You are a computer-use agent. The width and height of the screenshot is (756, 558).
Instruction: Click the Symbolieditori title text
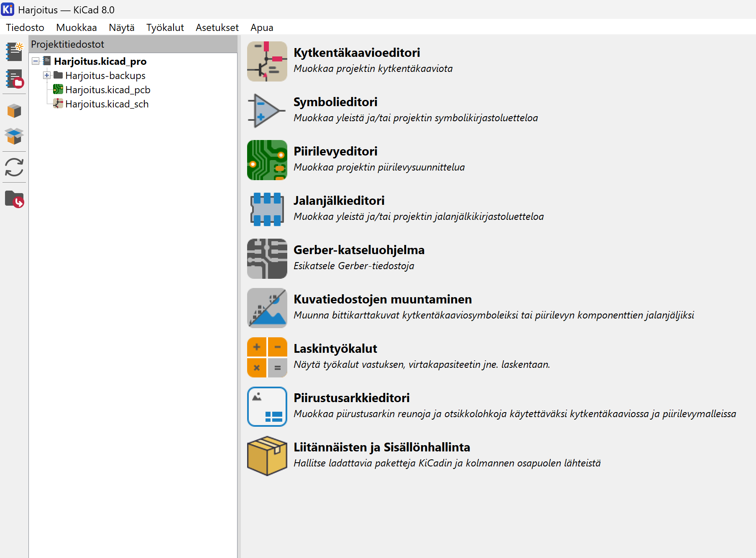coord(335,102)
